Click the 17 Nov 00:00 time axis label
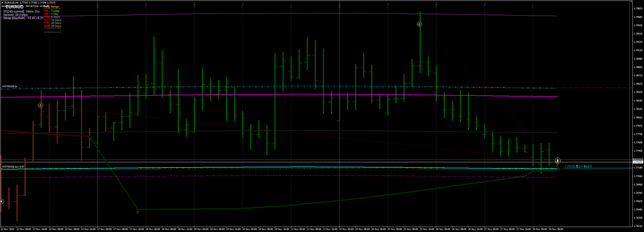This screenshot has height=232, width=644. tap(104, 229)
